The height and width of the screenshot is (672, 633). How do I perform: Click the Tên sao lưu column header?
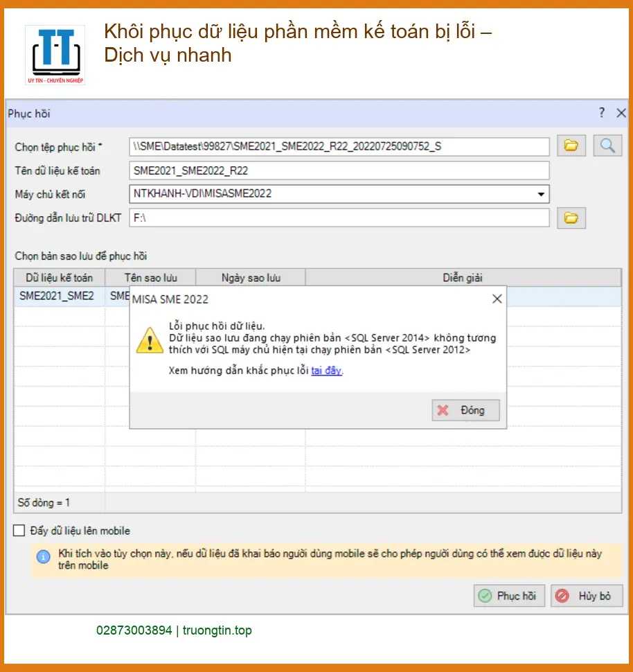tap(150, 278)
